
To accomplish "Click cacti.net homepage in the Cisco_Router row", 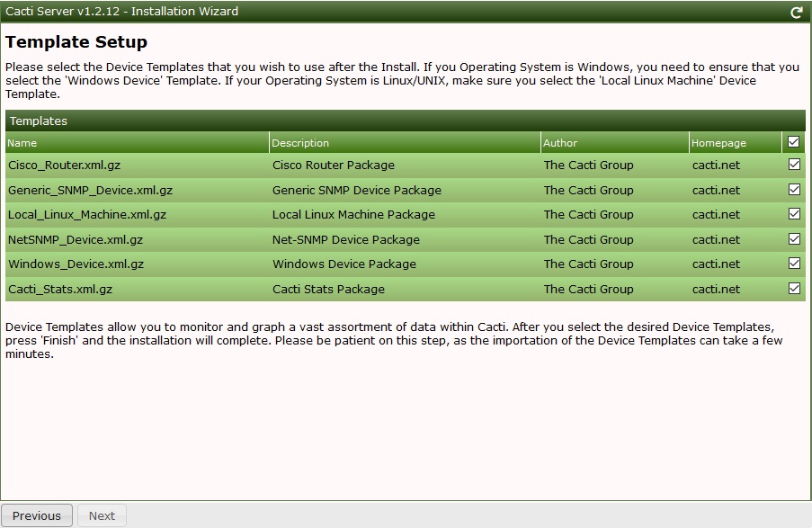I will pyautogui.click(x=716, y=166).
